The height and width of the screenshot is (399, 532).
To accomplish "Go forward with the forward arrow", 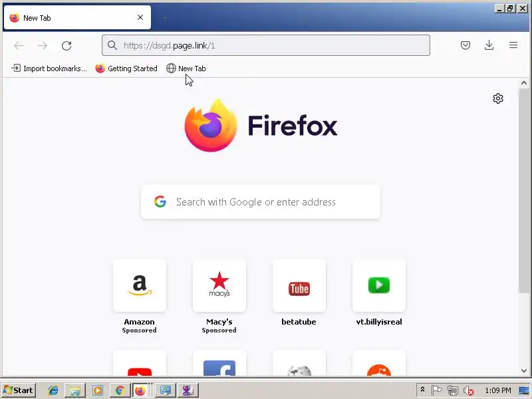I will pos(43,45).
